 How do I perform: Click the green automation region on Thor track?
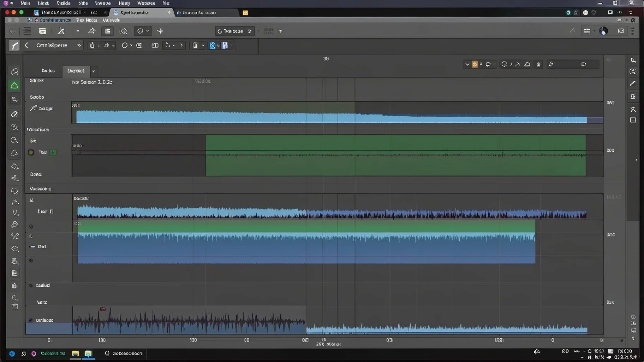coord(395,155)
